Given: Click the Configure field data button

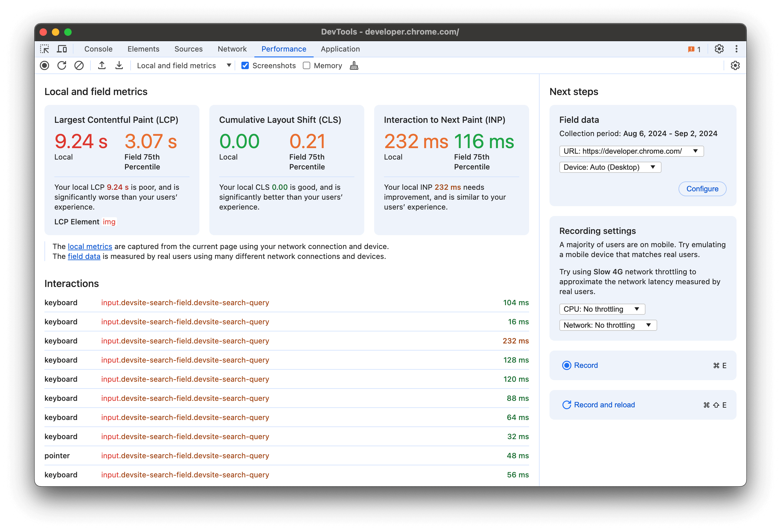Looking at the screenshot, I should point(702,189).
